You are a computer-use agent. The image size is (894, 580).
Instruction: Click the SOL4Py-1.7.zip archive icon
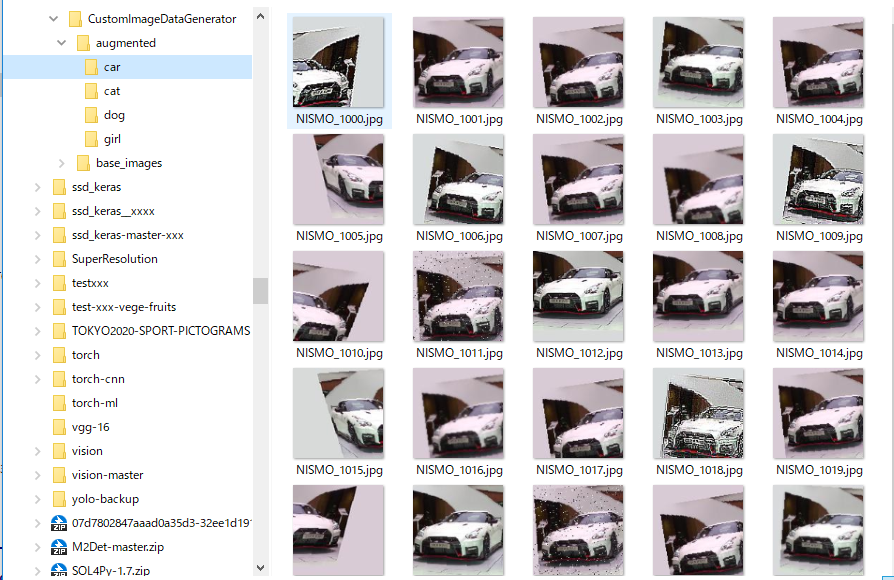tap(59, 570)
